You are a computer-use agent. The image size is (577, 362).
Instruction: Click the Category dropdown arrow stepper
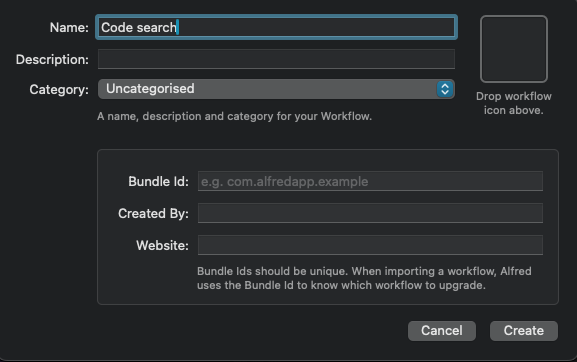click(x=445, y=89)
